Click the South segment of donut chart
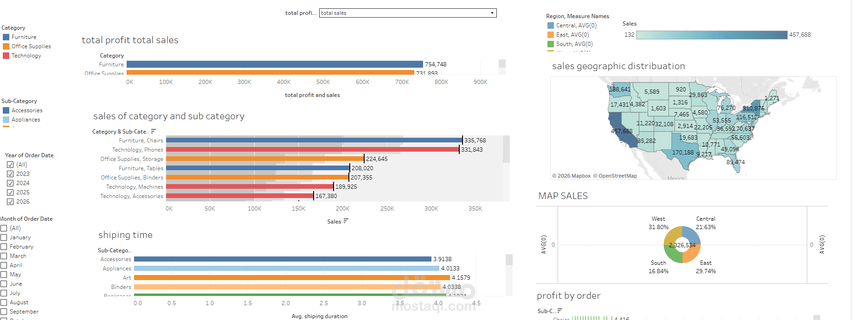This screenshot has height=320, width=868. [672, 255]
